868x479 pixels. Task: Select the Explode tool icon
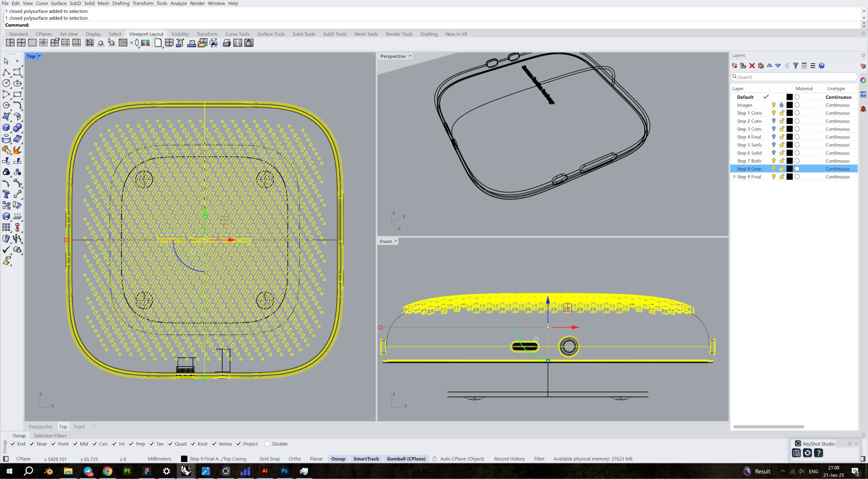17,150
